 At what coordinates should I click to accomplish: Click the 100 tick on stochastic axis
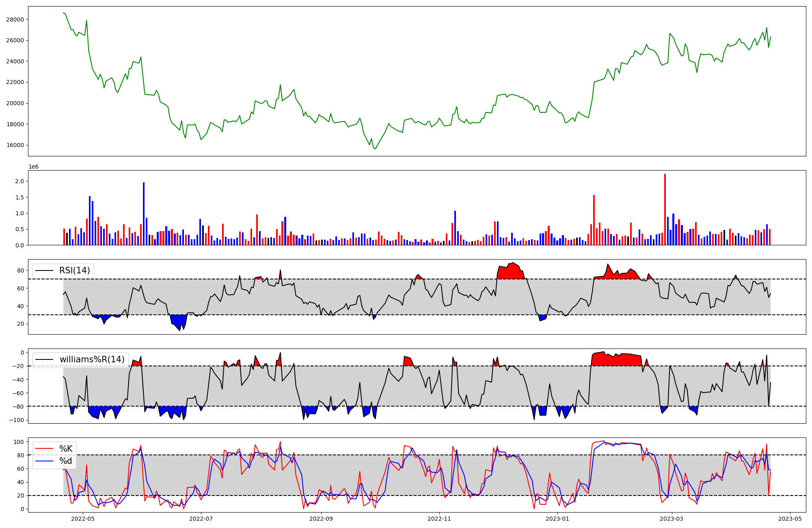click(x=19, y=441)
